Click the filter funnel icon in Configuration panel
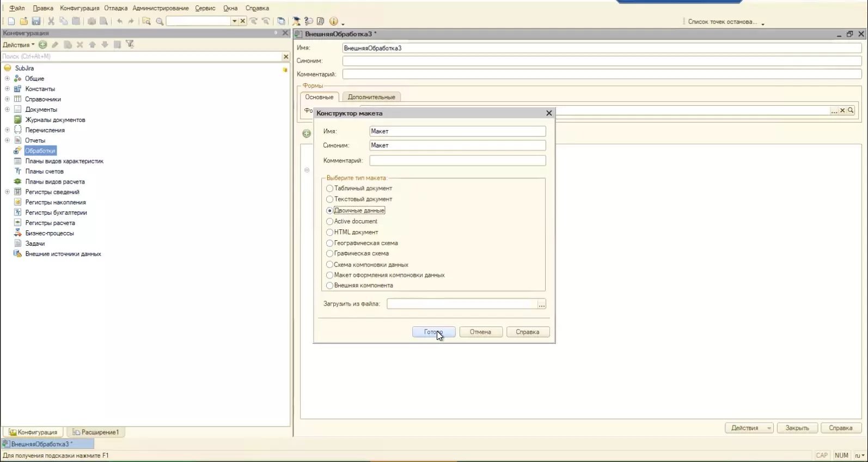This screenshot has width=868, height=462. tap(130, 45)
